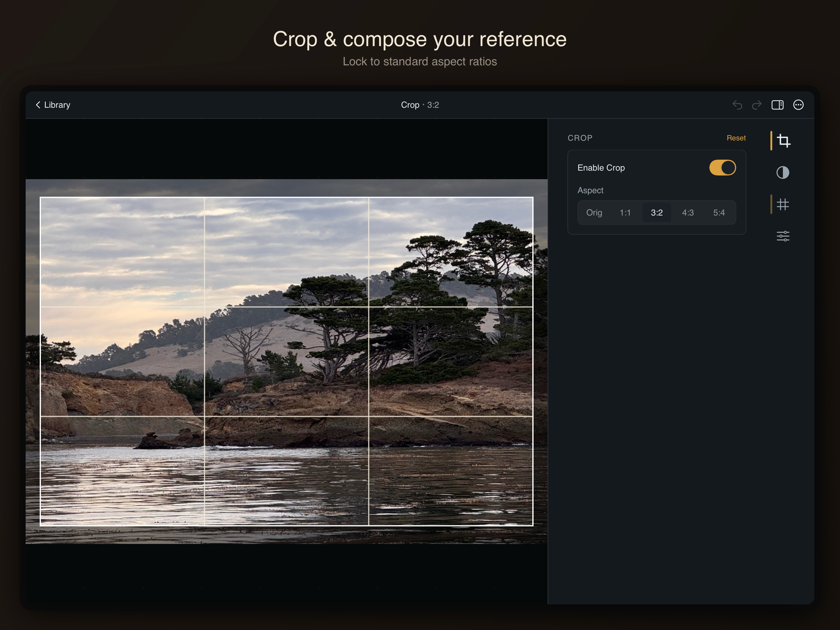Click the undo arrow icon
The width and height of the screenshot is (840, 630).
pos(737,105)
